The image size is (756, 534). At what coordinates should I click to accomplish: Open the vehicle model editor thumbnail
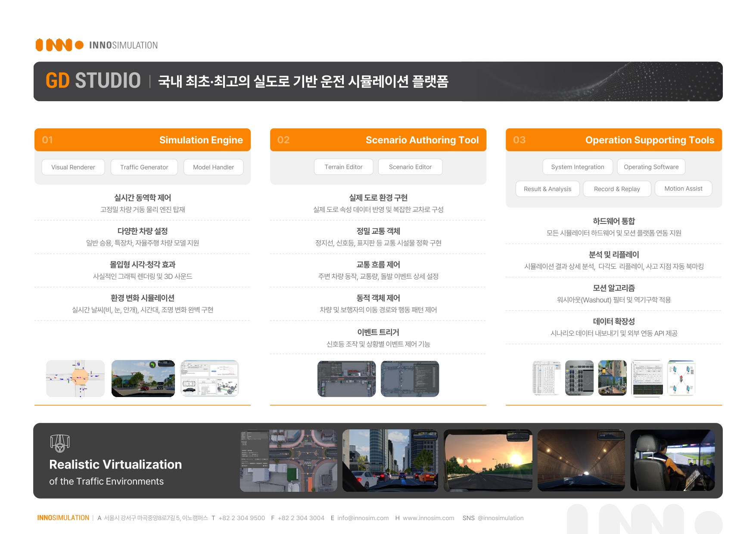(x=210, y=379)
